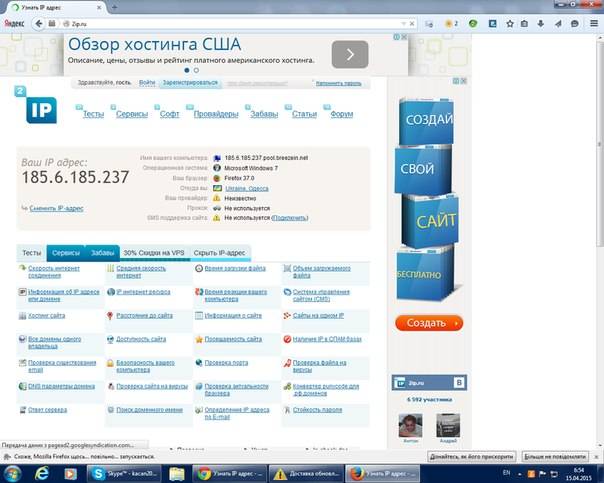Click the Сменить IP-адрес link
604x483 pixels.
click(x=56, y=208)
